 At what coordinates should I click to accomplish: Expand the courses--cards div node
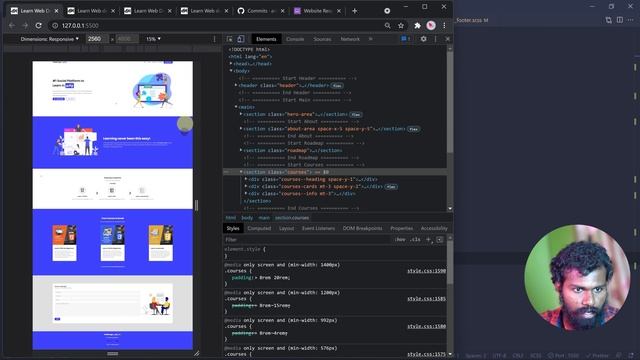point(246,187)
